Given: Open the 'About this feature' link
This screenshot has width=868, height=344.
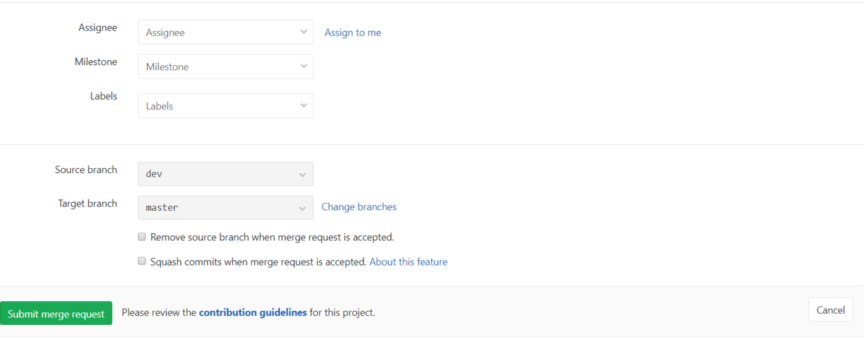Looking at the screenshot, I should click(408, 262).
